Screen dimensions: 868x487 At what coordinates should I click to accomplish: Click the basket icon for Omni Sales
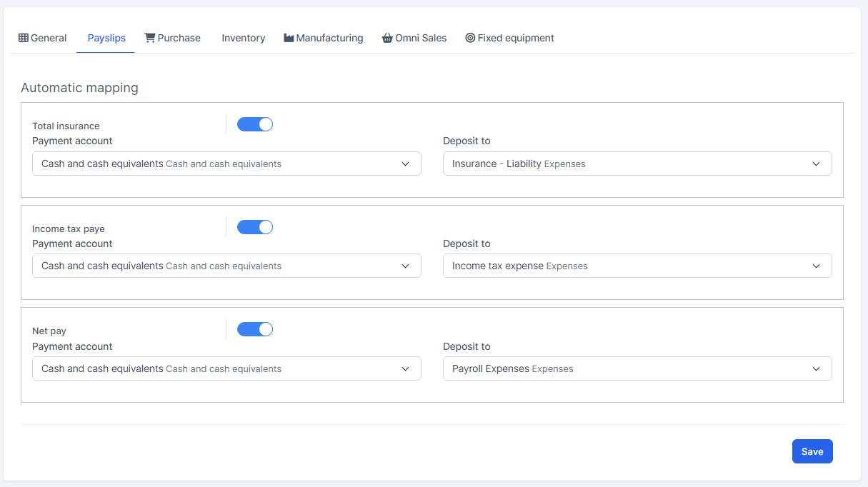(x=387, y=38)
